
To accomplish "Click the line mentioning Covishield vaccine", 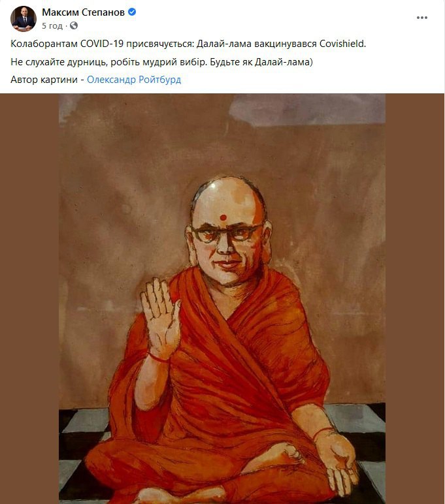I will 188,44.
